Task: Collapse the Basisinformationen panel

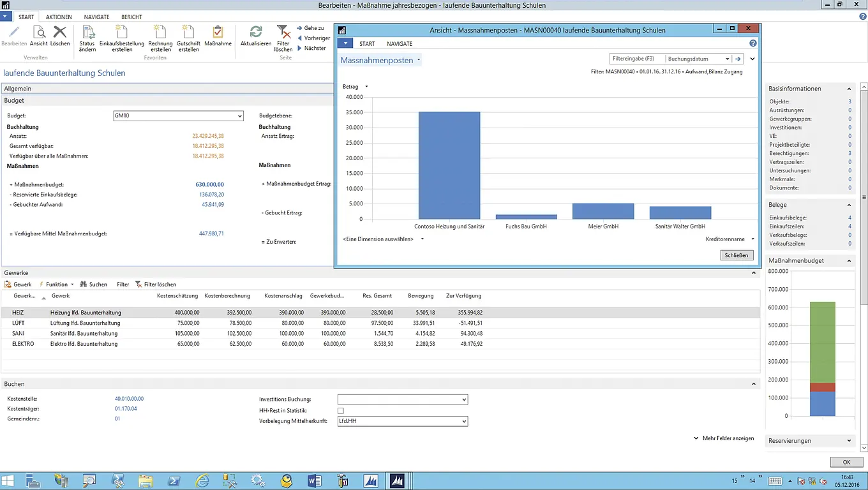Action: [x=849, y=89]
